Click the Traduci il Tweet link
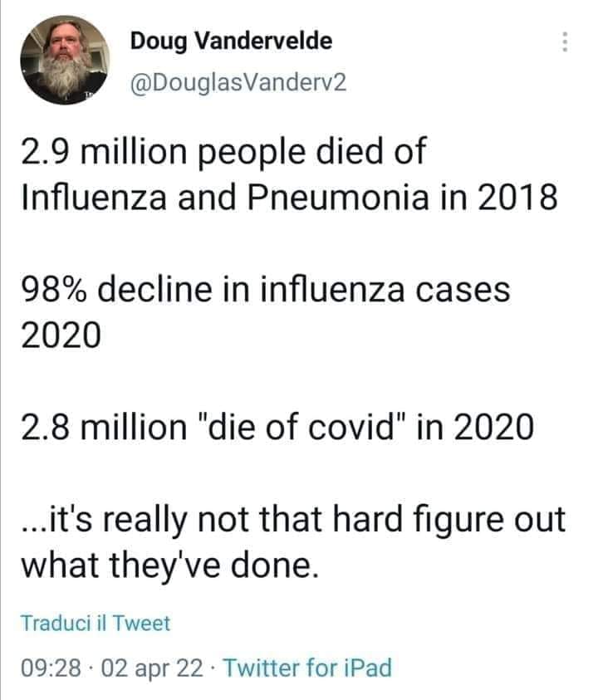Screen dimensions: 598x700 [x=96, y=622]
